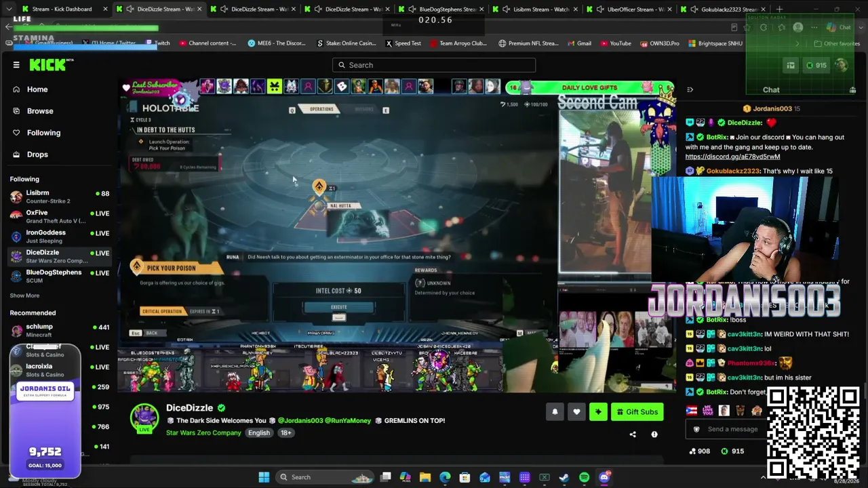
Task: Open the OWN3D.Pro bookmark
Action: tap(658, 43)
